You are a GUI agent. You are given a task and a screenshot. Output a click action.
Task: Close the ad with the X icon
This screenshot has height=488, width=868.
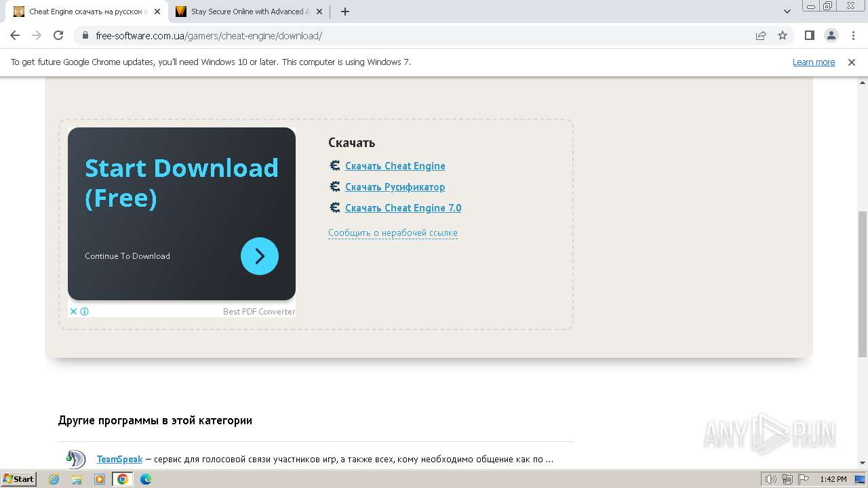(73, 311)
